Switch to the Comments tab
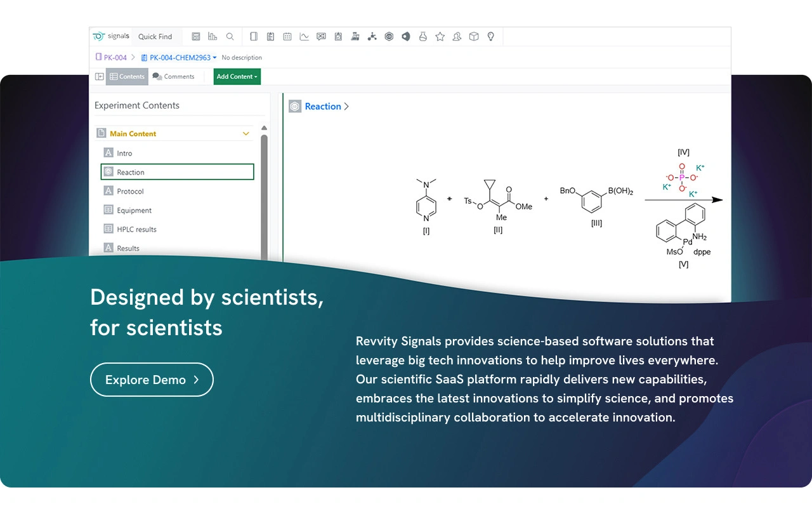 point(173,77)
